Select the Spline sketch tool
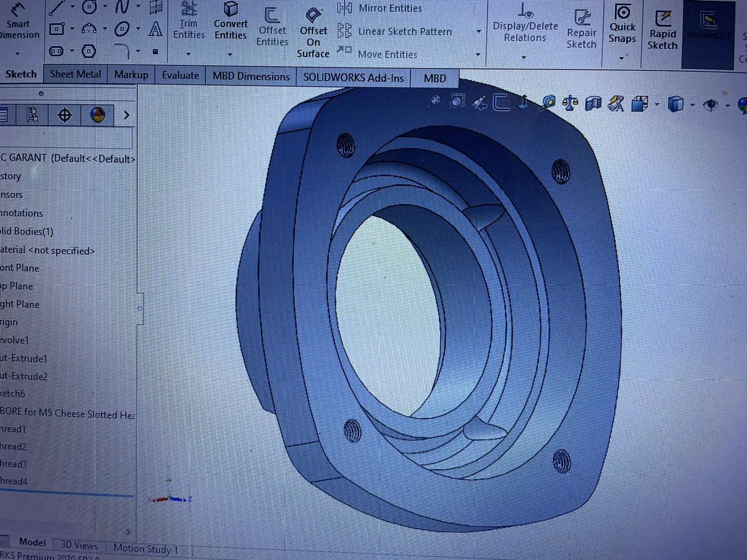Image resolution: width=747 pixels, height=560 pixels. click(x=122, y=7)
